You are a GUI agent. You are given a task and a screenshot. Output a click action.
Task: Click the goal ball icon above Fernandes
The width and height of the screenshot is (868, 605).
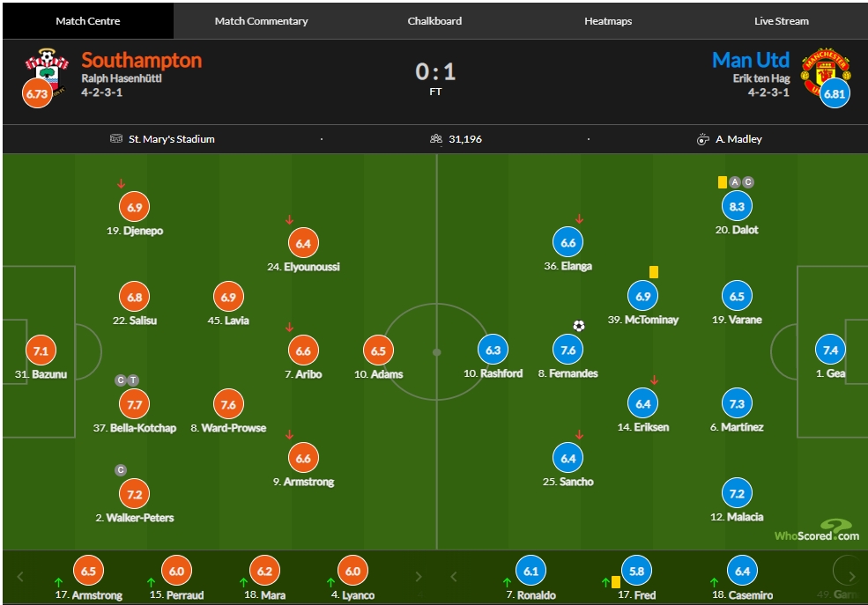click(x=578, y=326)
